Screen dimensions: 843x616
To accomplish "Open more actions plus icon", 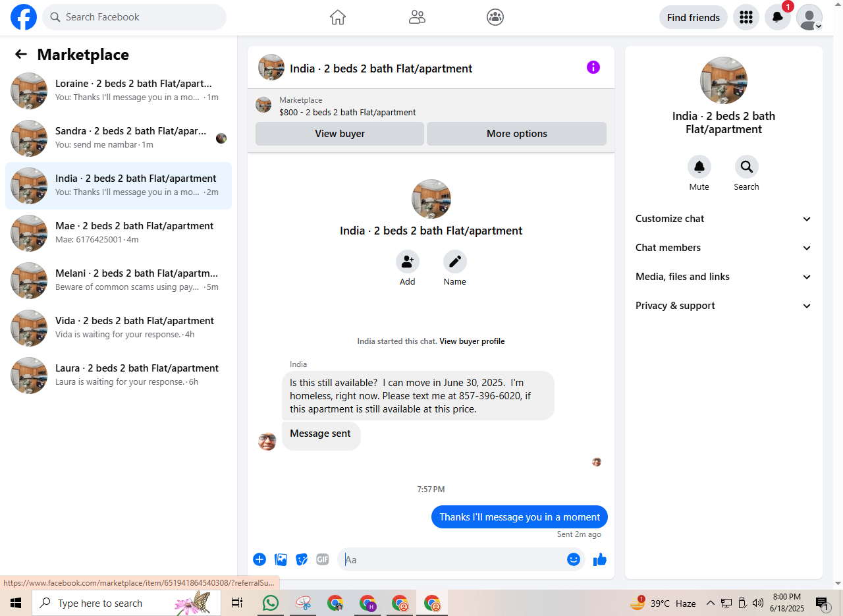I will [259, 559].
